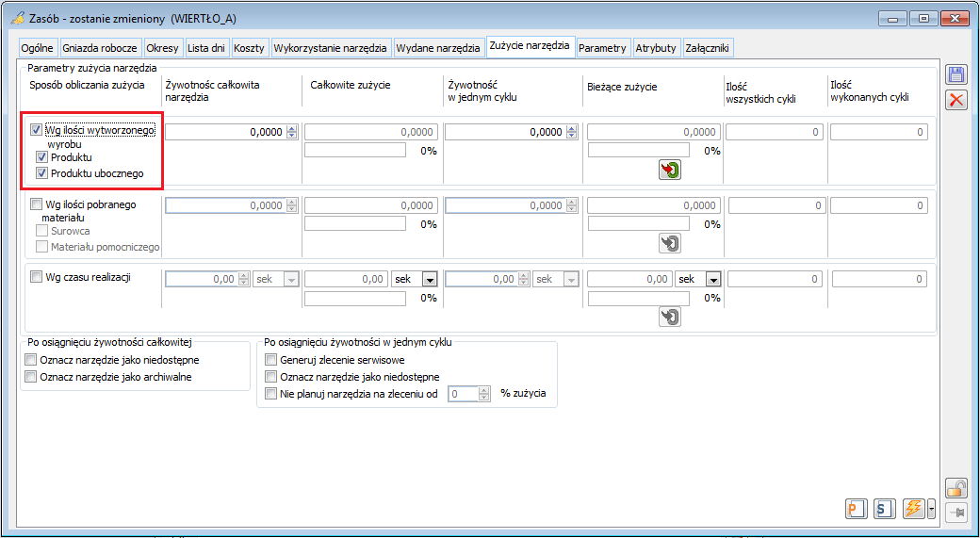Tick Oznacz narzędzie jako niedostępne under total lifespan
This screenshot has height=538, width=980.
30,359
